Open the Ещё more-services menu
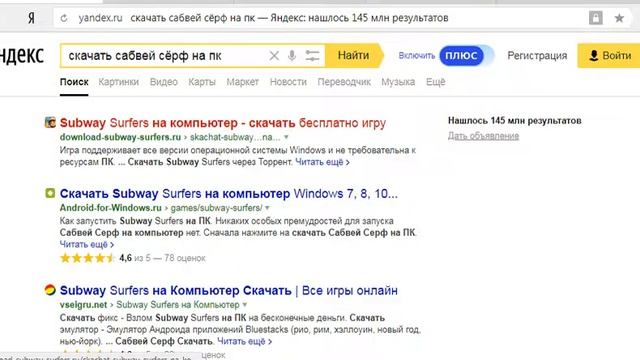Screen dimensions: 640x360 [436, 82]
